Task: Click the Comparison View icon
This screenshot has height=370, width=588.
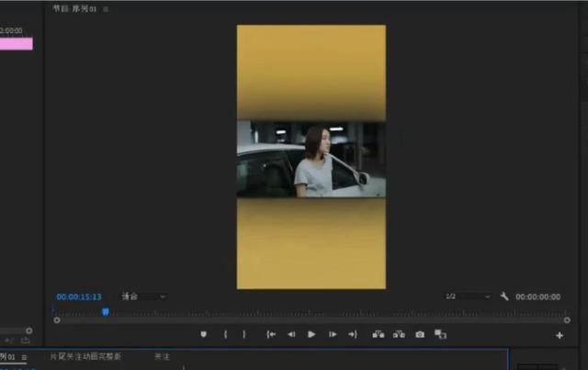Action: 441,335
